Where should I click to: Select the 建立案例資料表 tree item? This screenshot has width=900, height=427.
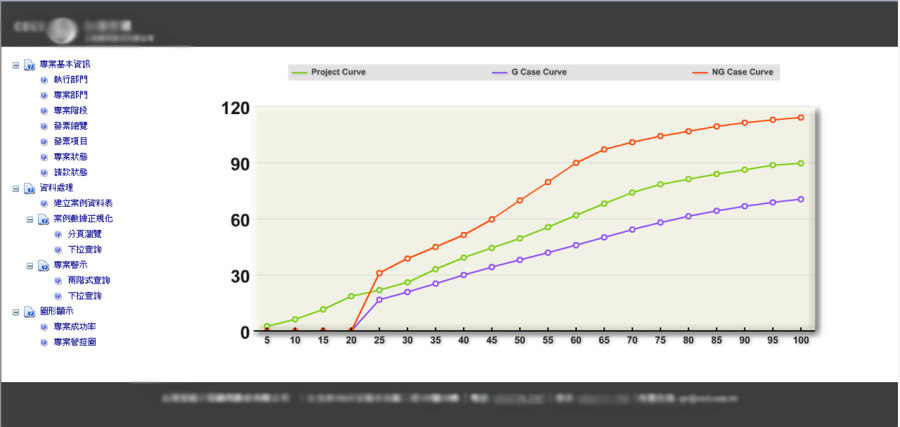pos(83,203)
